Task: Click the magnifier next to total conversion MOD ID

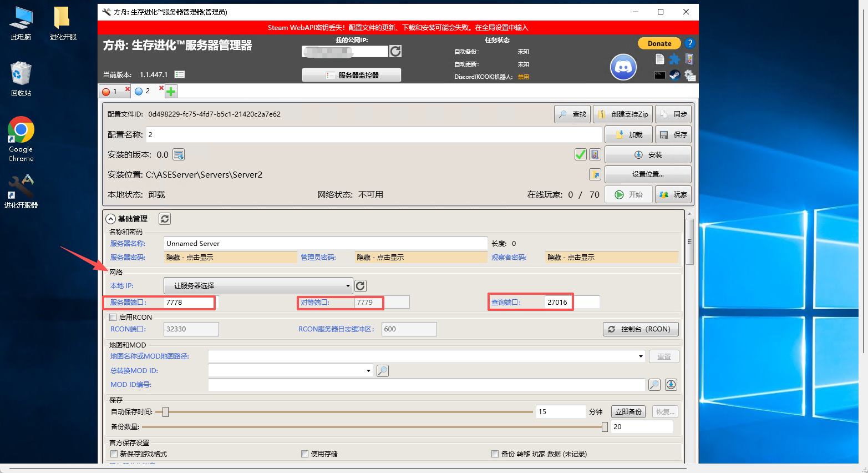Action: click(x=383, y=371)
